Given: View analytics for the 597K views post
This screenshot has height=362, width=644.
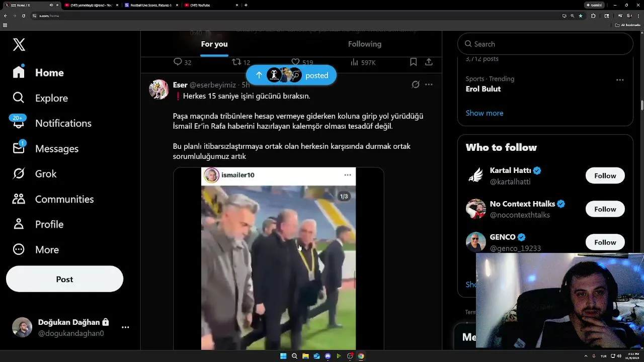Looking at the screenshot, I should coord(363,62).
